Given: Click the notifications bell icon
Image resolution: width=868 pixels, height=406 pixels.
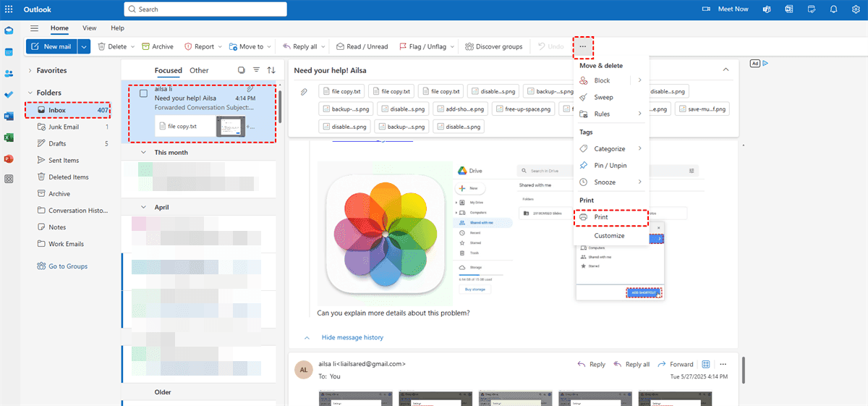Looking at the screenshot, I should [x=833, y=9].
